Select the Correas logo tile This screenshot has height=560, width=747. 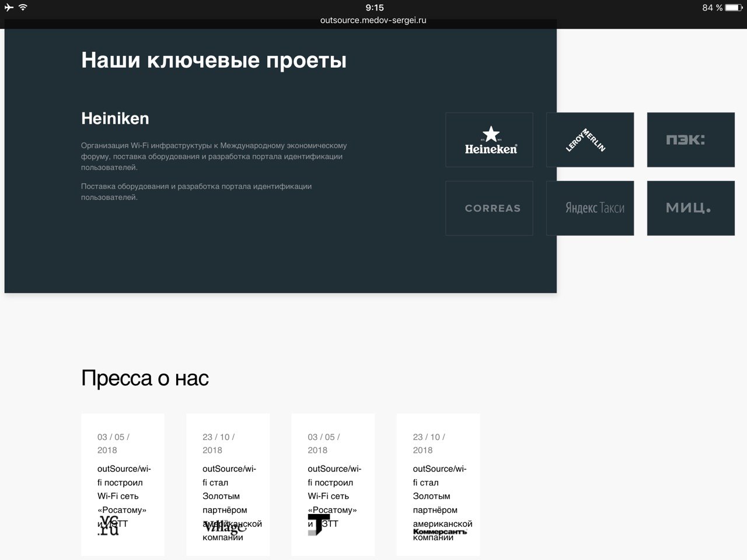(x=489, y=208)
